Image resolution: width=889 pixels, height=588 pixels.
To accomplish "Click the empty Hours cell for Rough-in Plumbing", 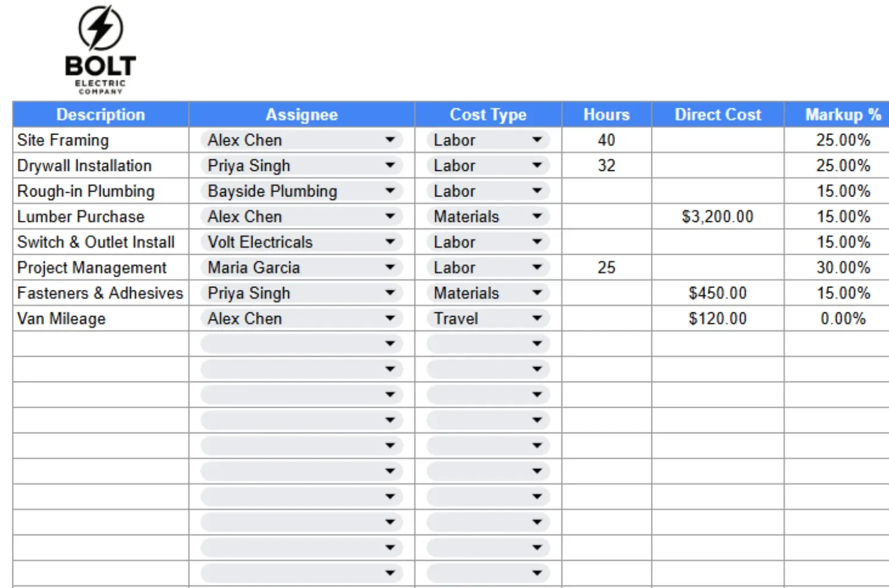I will tap(606, 191).
